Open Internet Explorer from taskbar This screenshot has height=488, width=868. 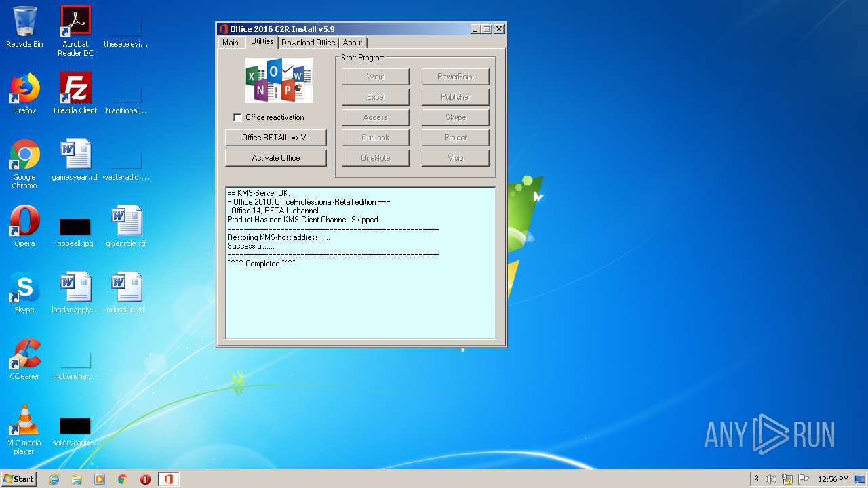54,479
